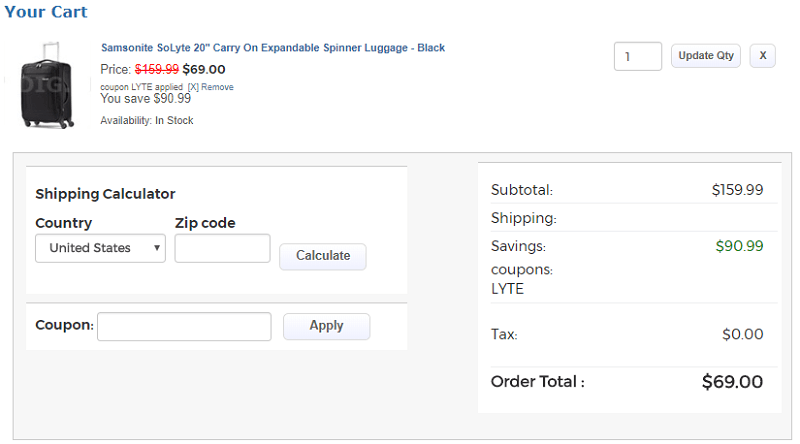Image resolution: width=800 pixels, height=444 pixels.
Task: Click the Shipping Calculator heading
Action: tap(105, 194)
